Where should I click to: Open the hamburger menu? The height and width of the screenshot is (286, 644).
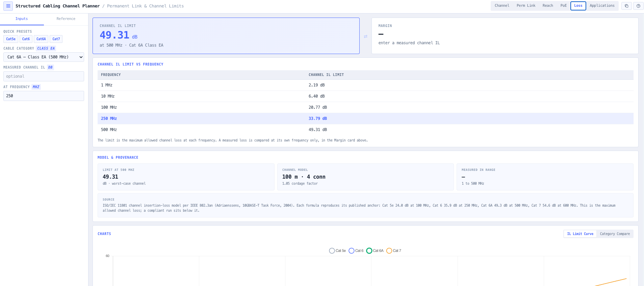(8, 6)
